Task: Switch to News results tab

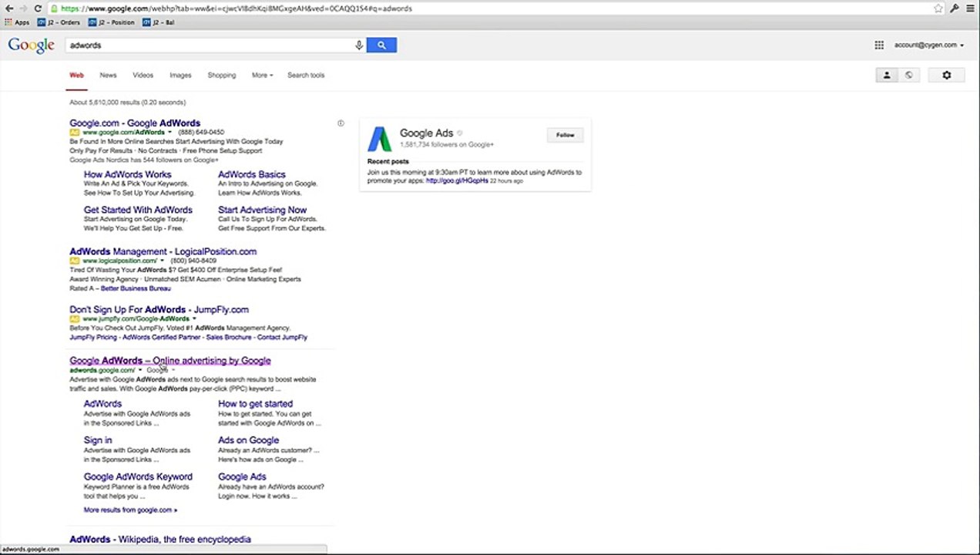Action: pyautogui.click(x=108, y=76)
